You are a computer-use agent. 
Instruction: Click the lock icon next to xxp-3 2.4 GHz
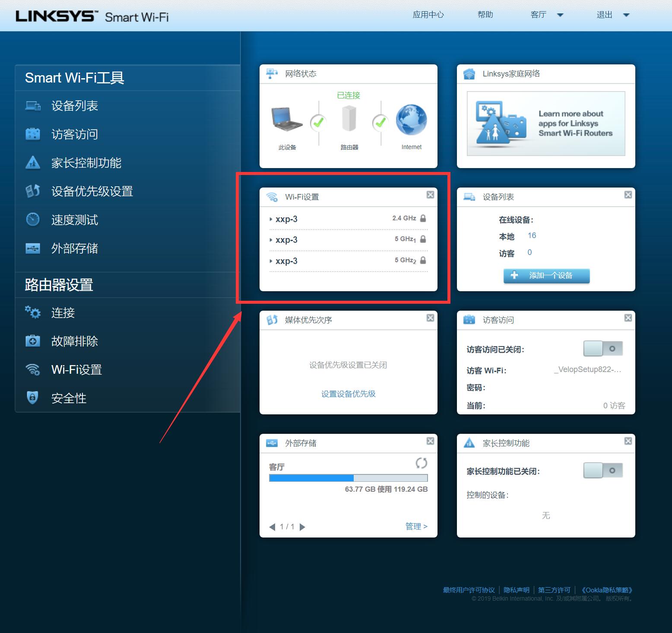pos(423,218)
